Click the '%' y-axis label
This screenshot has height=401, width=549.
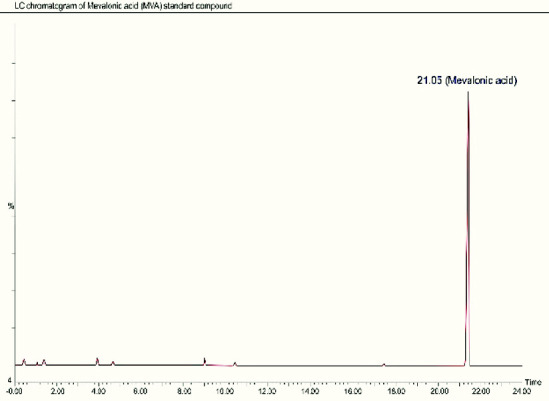click(11, 206)
